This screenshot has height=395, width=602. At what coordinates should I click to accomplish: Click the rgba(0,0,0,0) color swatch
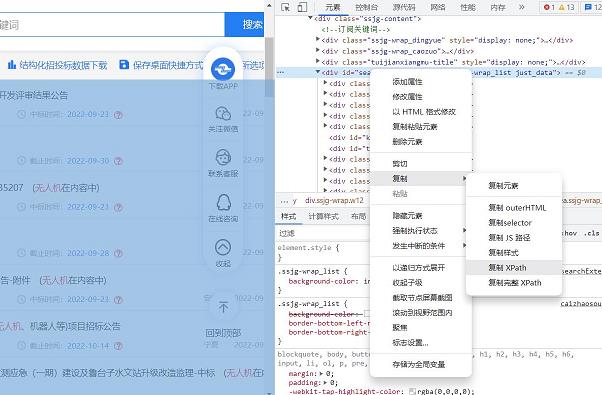[412, 392]
